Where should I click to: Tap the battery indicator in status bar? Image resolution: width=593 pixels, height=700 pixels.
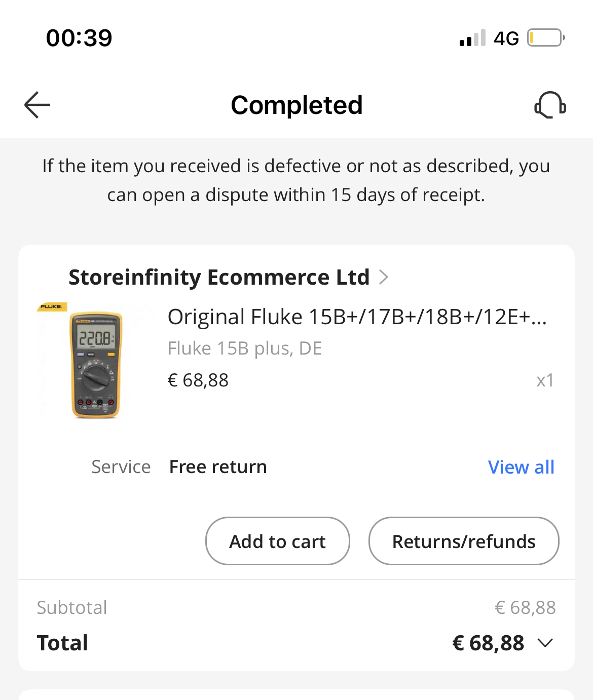coord(546,38)
